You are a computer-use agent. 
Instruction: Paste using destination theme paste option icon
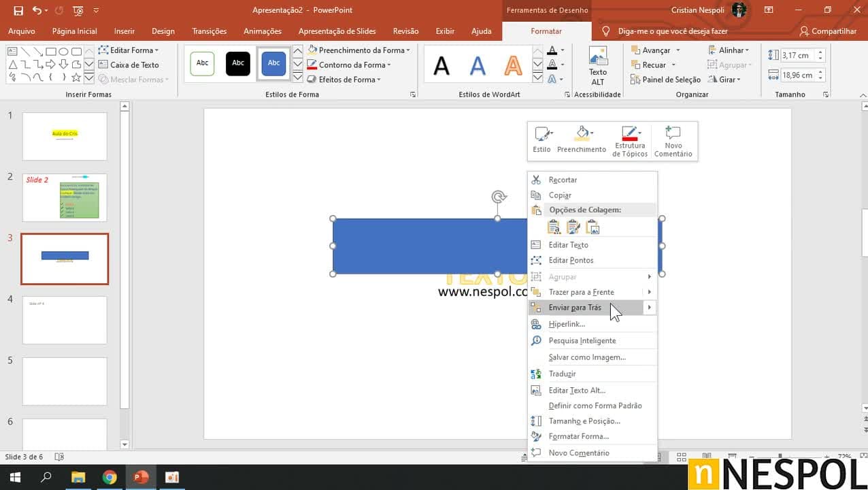554,227
